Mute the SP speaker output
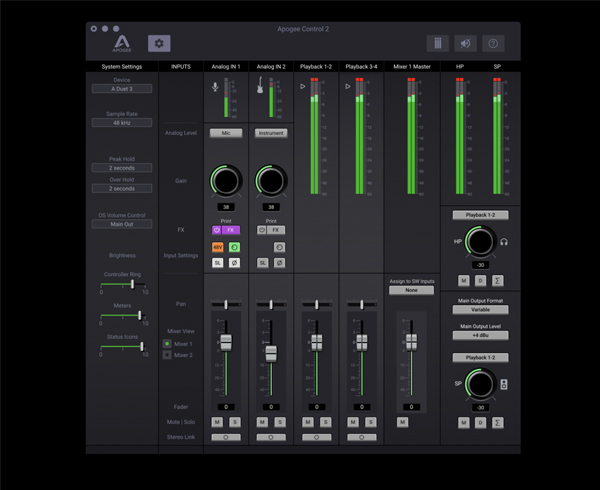The image size is (600, 490). click(x=464, y=423)
